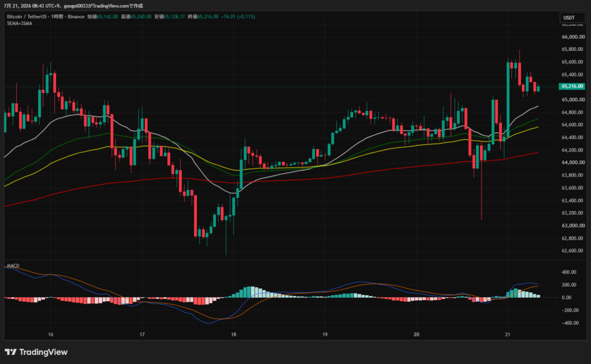Click the snapshot timestamp header text

[73, 6]
